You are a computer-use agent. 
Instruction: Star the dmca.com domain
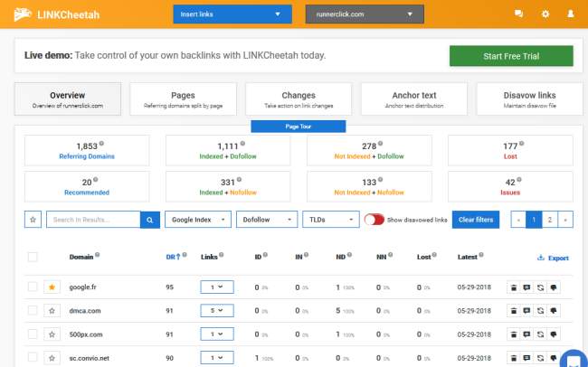point(52,310)
